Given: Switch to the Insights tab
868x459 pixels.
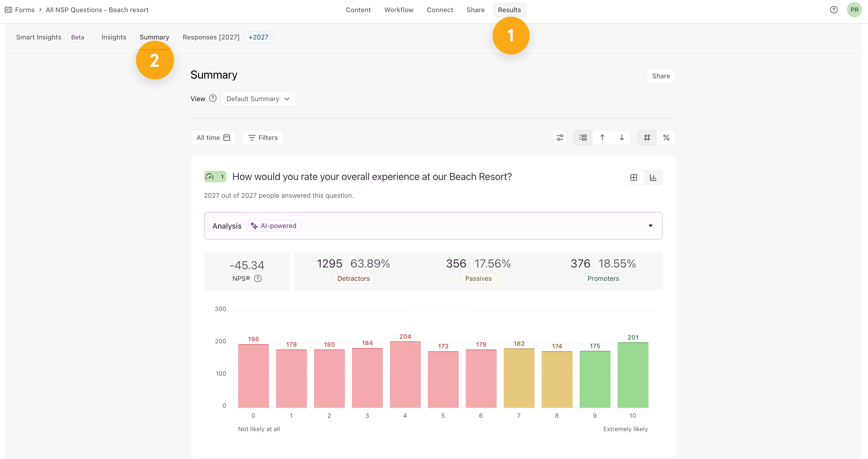Looking at the screenshot, I should pyautogui.click(x=114, y=37).
